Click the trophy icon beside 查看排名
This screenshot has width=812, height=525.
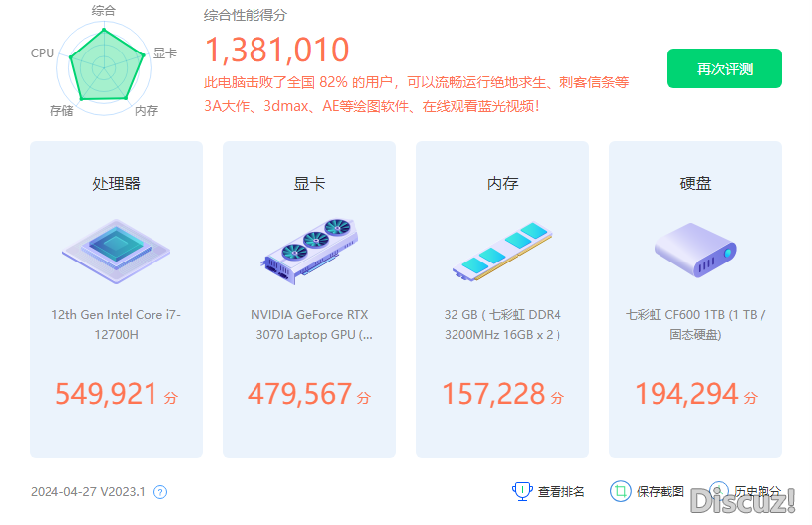point(522,490)
